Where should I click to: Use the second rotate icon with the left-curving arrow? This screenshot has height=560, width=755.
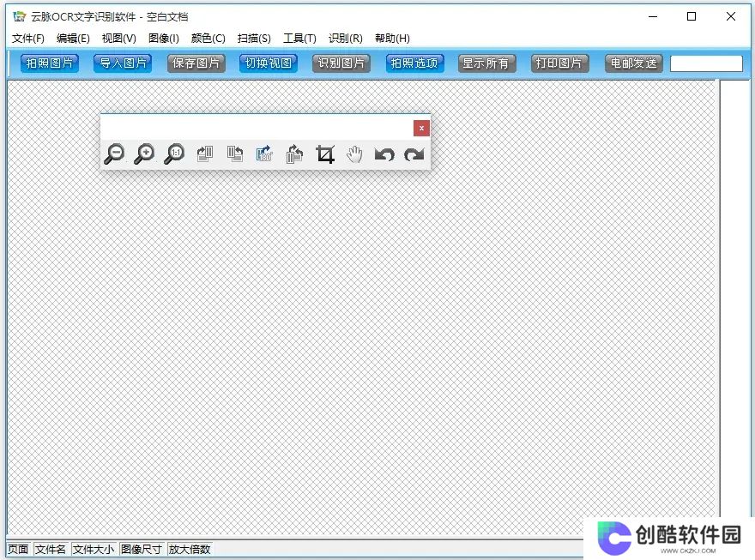coord(234,154)
